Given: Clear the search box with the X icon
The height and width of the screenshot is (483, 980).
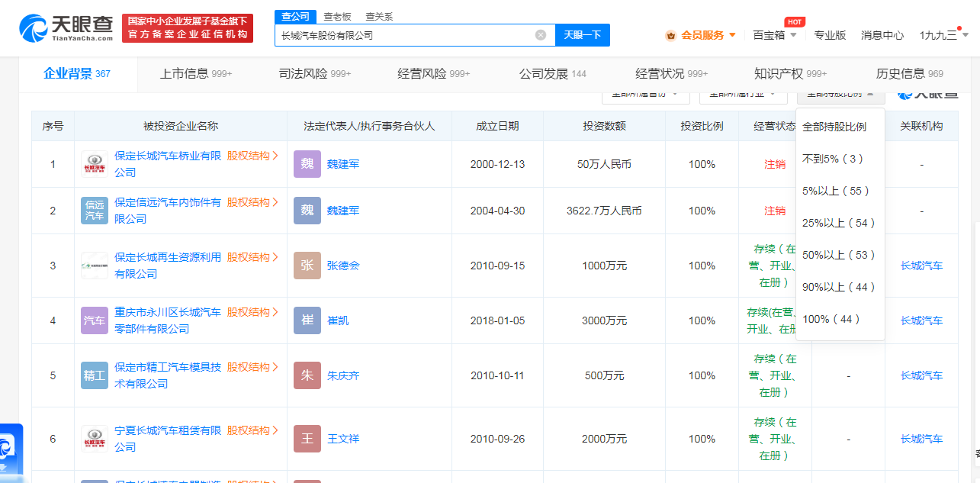Looking at the screenshot, I should point(541,35).
